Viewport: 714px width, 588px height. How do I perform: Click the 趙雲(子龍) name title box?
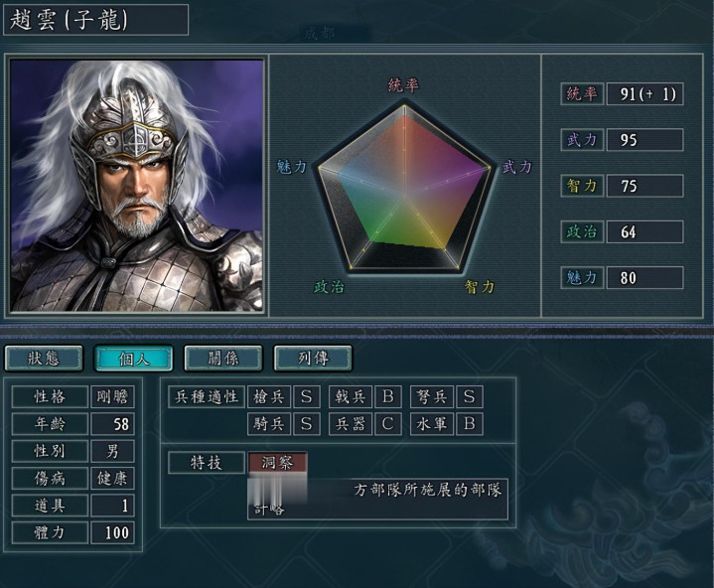(x=95, y=20)
